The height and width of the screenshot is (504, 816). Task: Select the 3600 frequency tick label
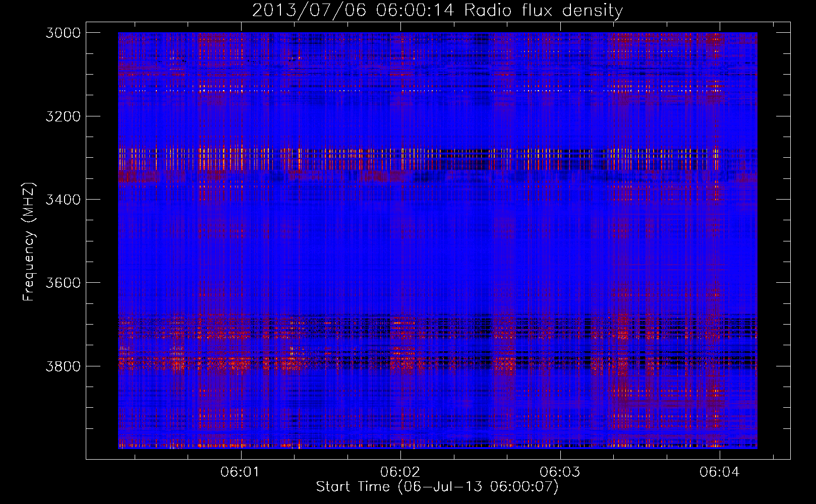point(63,283)
